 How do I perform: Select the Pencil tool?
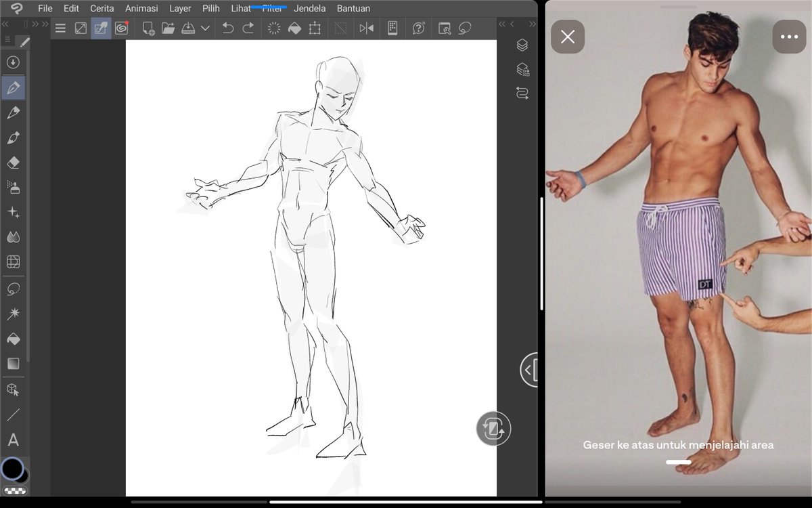tap(13, 112)
